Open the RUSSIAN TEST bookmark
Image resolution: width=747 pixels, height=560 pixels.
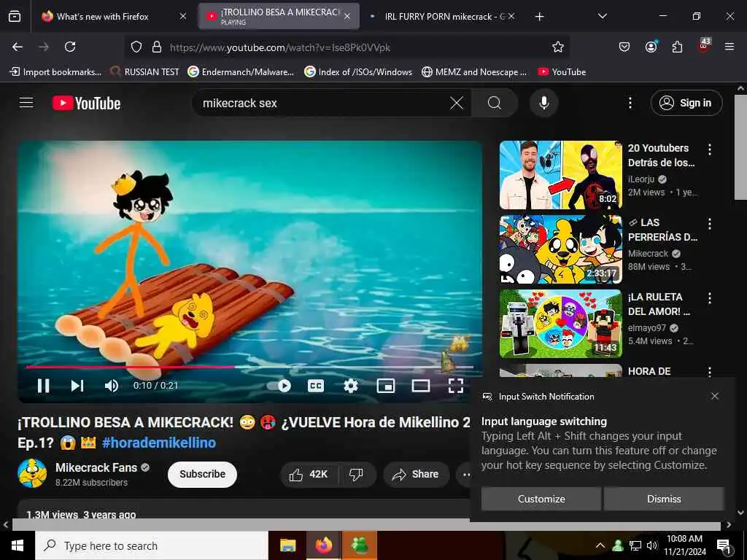(x=145, y=72)
